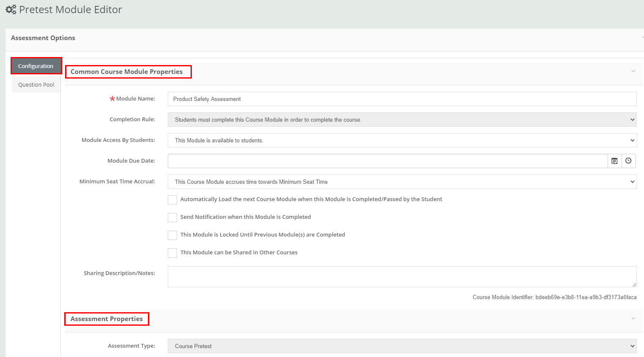
Task: Click the Module Name text field
Action: (401, 99)
